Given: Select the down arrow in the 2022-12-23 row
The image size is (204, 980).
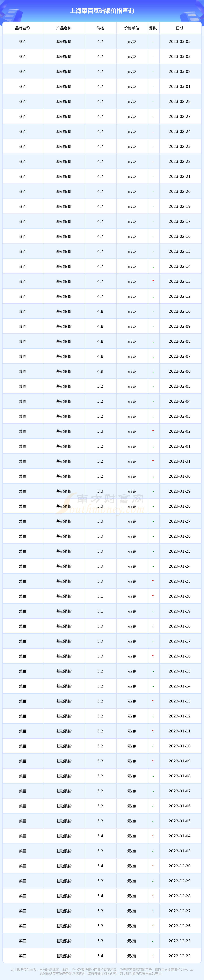Looking at the screenshot, I should point(153,941).
